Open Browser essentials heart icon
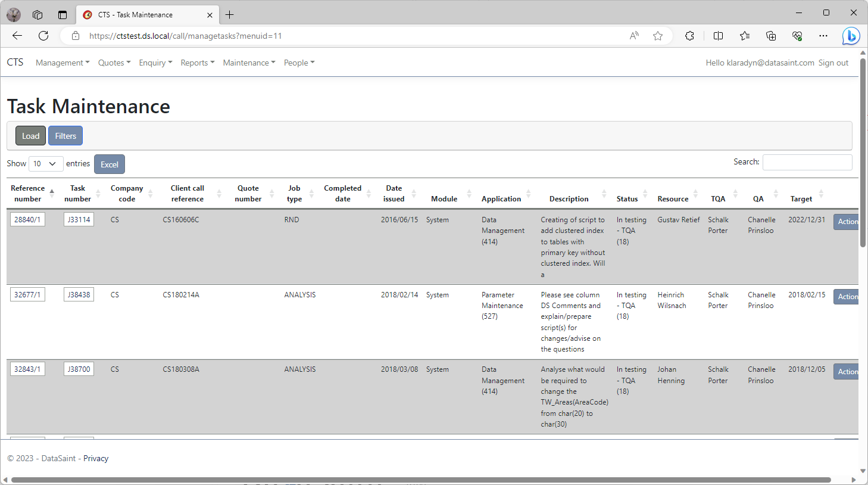The height and width of the screenshot is (485, 868). pos(797,36)
